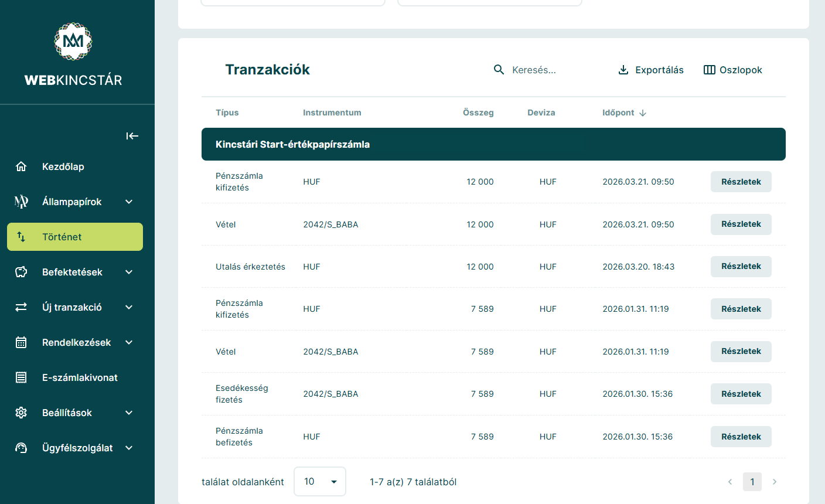The width and height of the screenshot is (825, 504).
Task: Click the columns icon beside Oszlopok
Action: click(709, 70)
